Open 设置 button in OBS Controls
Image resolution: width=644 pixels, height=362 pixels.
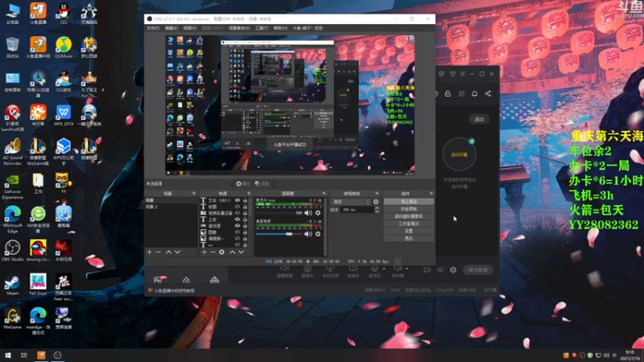pos(409,231)
